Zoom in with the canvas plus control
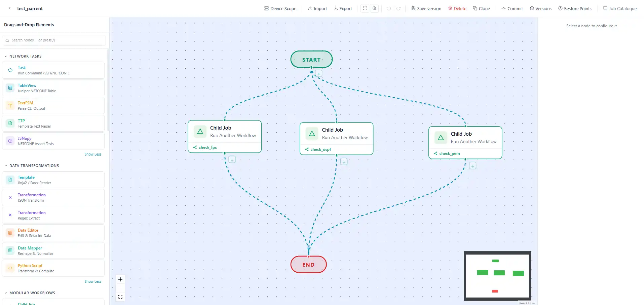The image size is (644, 305). [120, 279]
